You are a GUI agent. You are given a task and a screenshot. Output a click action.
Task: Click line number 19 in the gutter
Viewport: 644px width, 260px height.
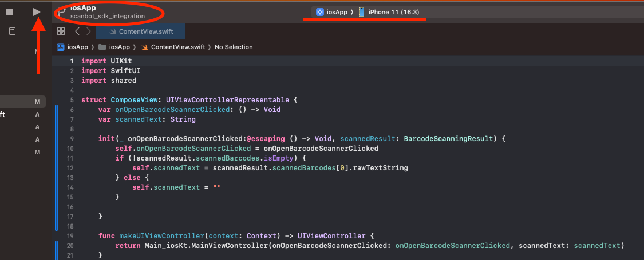tap(70, 236)
